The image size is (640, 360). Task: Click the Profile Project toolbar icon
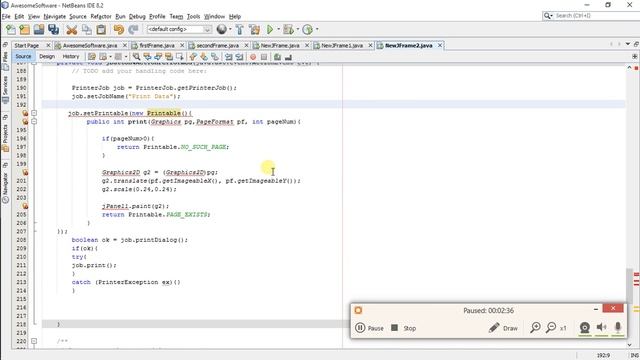click(308, 29)
